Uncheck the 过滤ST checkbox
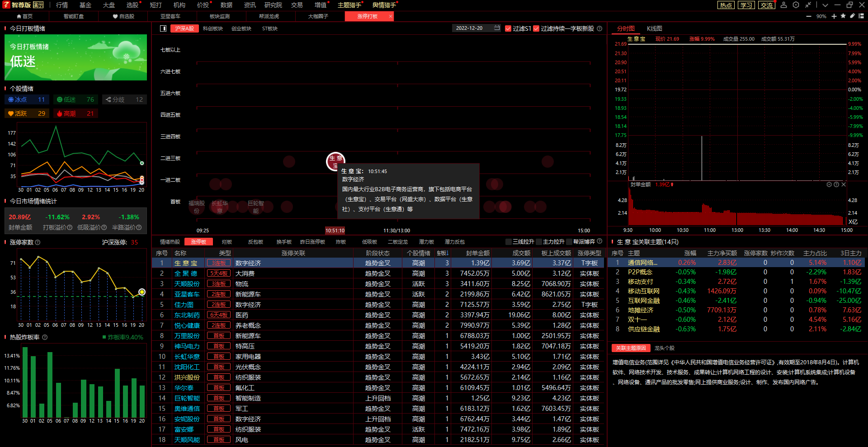Image resolution: width=868 pixels, height=447 pixels. pyautogui.click(x=508, y=28)
